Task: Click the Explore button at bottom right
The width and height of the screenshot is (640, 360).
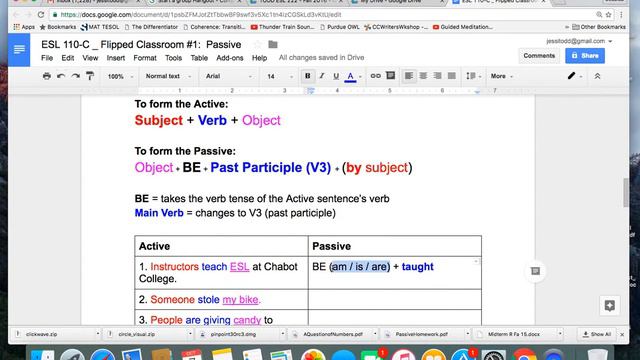Action: pos(610,305)
